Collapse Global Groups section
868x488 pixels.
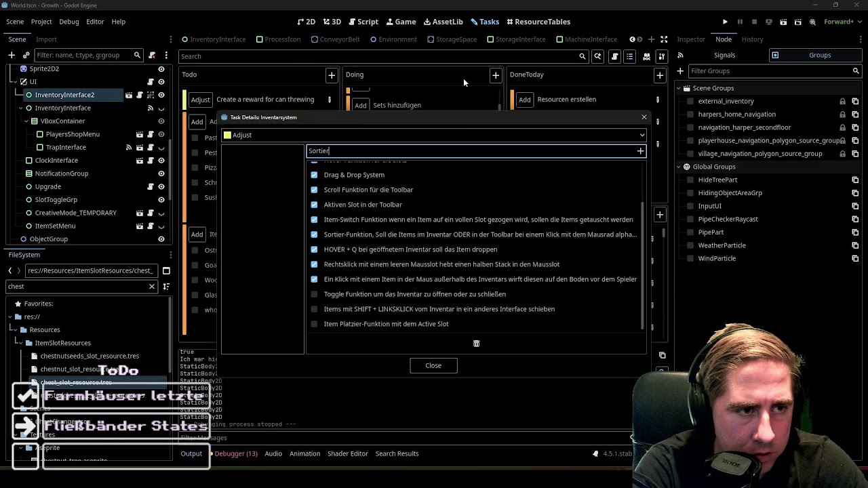tap(678, 167)
